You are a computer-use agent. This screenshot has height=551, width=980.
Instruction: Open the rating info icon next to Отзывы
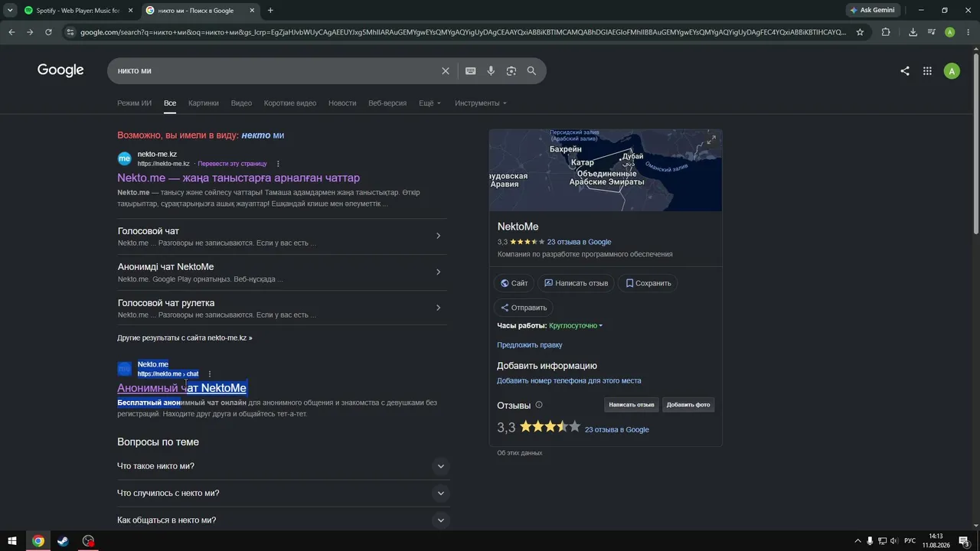point(539,405)
